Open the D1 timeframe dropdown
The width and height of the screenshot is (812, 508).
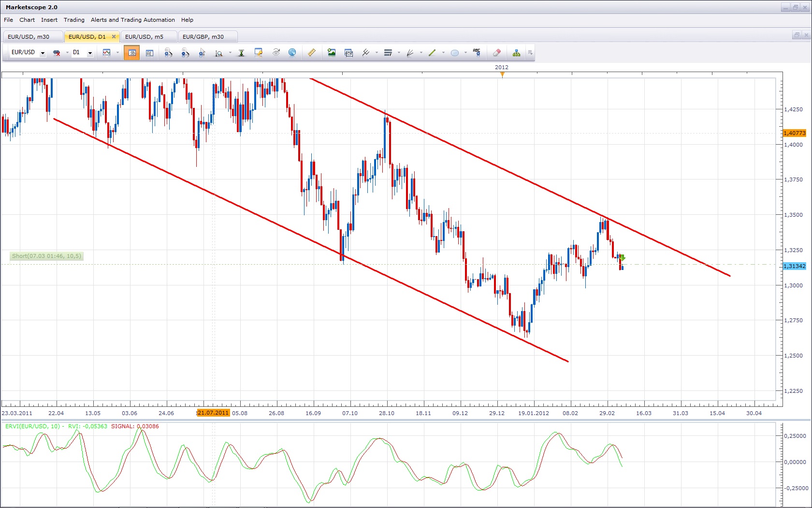(x=90, y=53)
